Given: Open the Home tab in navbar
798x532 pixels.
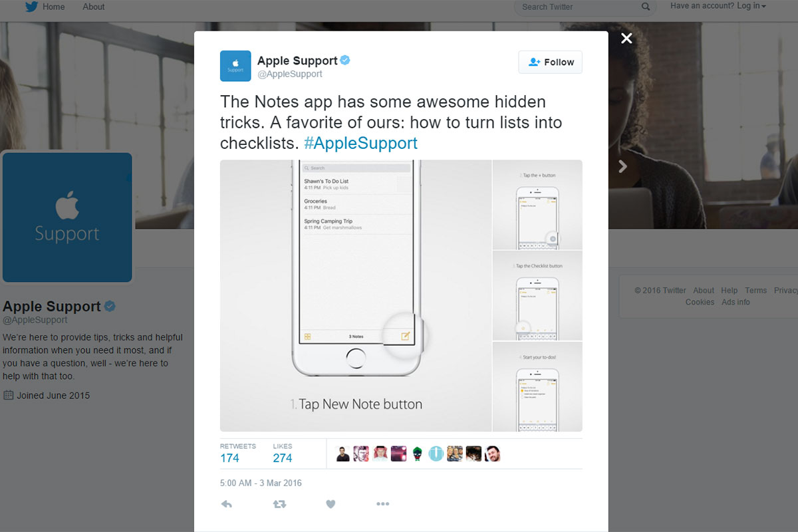Looking at the screenshot, I should (45, 7).
